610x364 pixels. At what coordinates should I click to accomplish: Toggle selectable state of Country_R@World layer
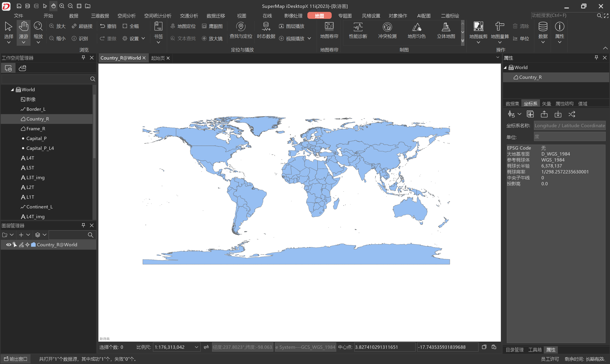coord(15,245)
